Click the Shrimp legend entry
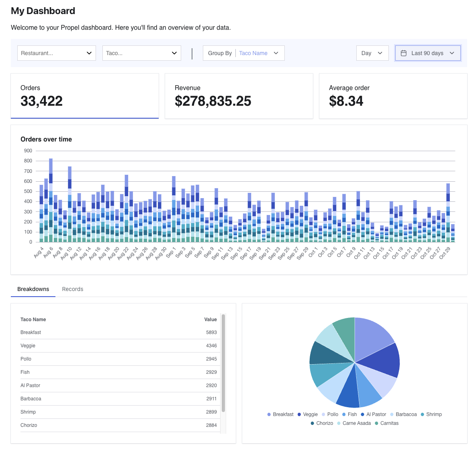The width and height of the screenshot is (476, 453). (x=431, y=414)
